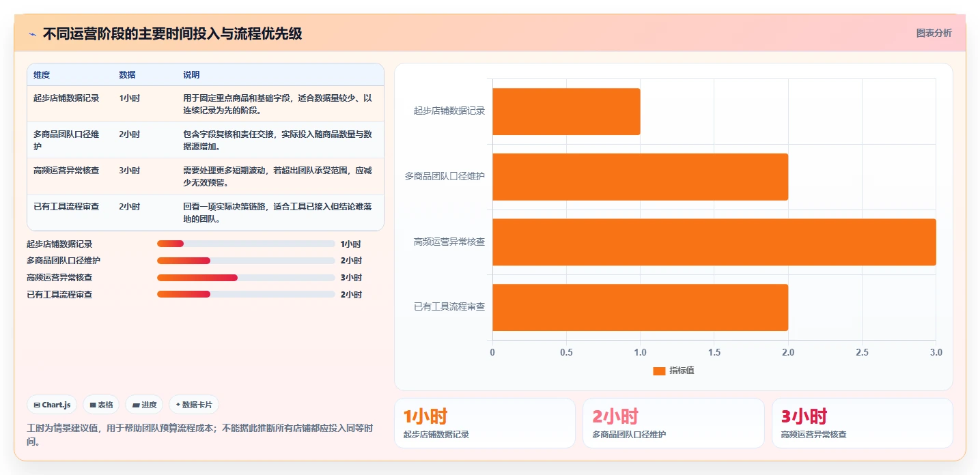Click the 已有工具流程审查 chart bar
The width and height of the screenshot is (980, 475).
(640, 308)
